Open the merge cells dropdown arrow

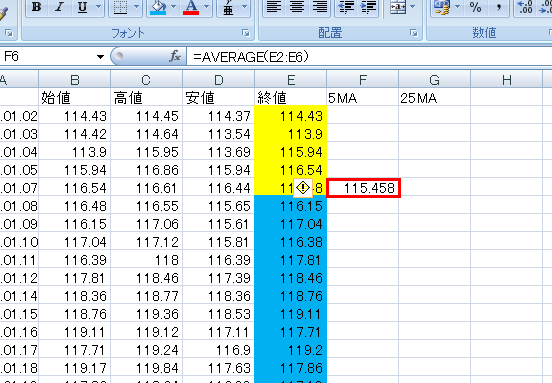[x=413, y=7]
